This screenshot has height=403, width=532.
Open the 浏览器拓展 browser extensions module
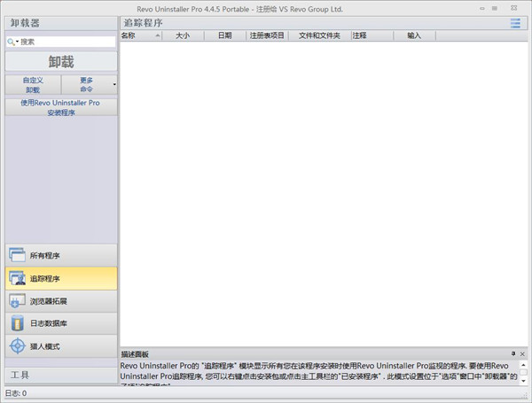(x=59, y=301)
